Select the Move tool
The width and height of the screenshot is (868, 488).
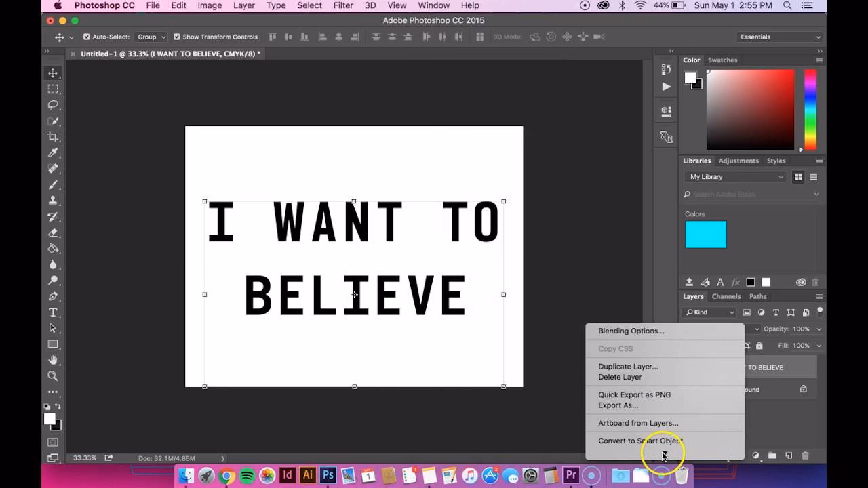[x=53, y=73]
